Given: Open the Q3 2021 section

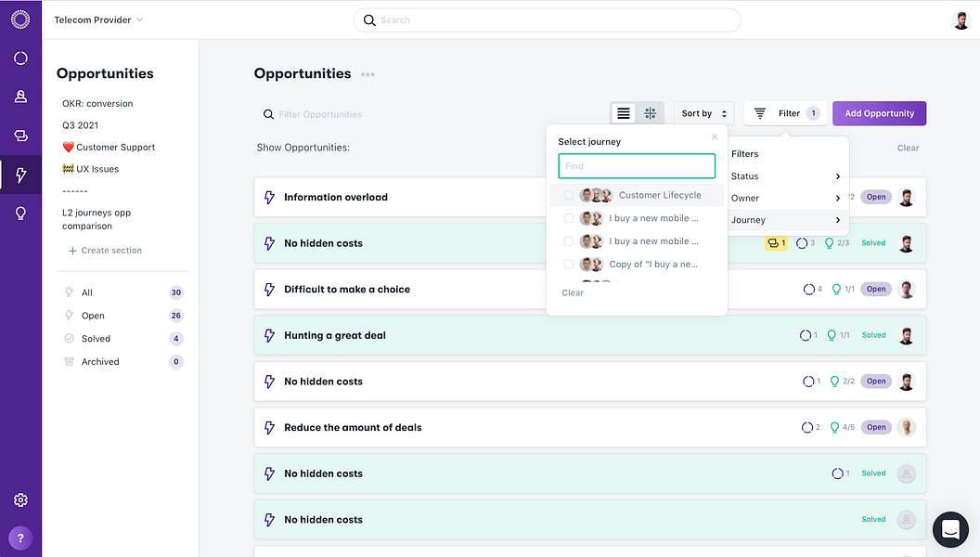Looking at the screenshot, I should pos(80,125).
